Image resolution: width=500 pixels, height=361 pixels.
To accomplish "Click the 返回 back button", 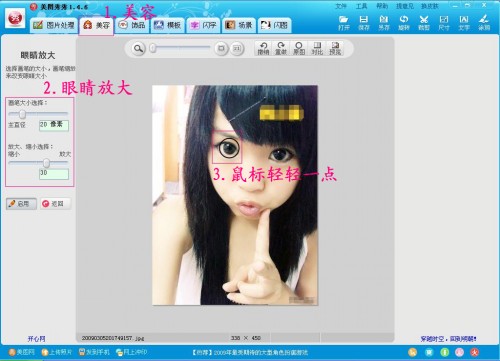I will point(56,204).
